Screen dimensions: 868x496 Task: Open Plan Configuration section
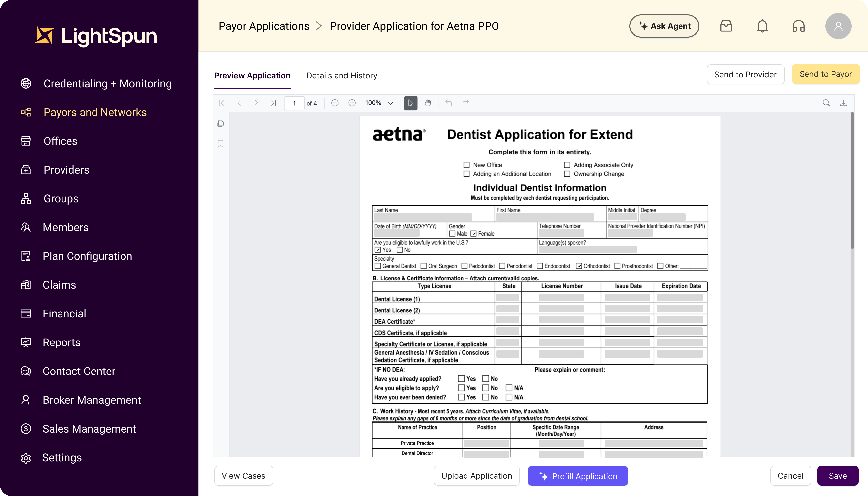click(87, 256)
